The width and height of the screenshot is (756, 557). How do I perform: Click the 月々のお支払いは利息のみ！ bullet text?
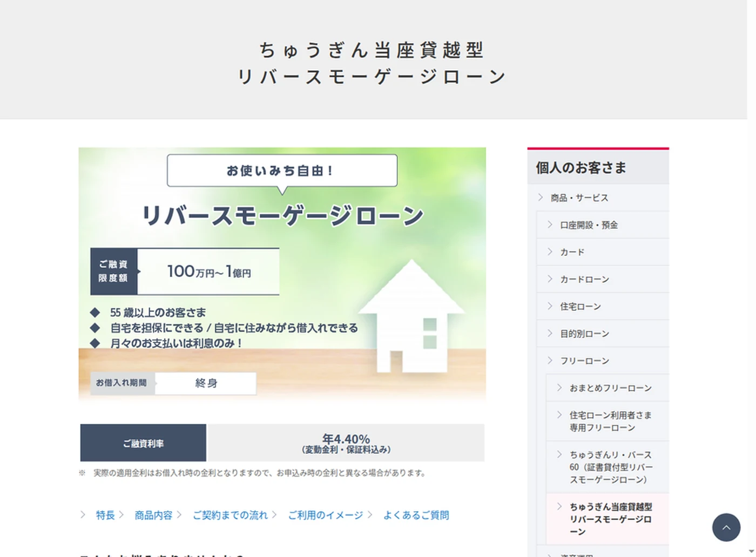point(177,343)
